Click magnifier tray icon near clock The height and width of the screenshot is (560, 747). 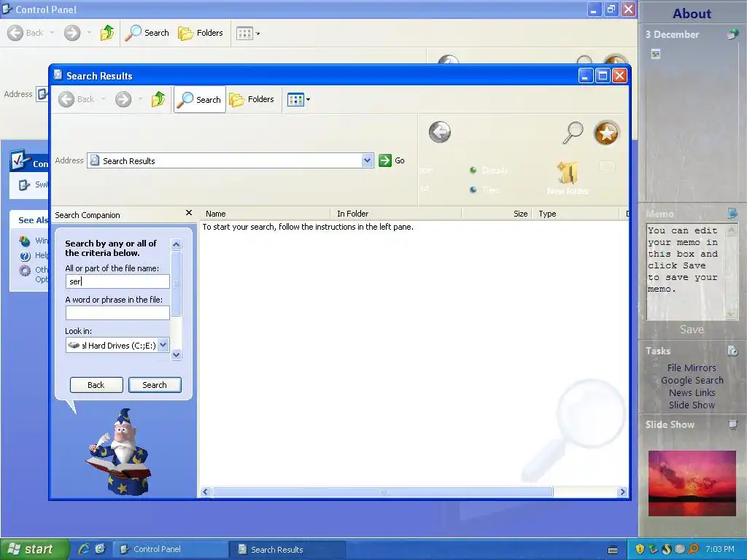click(693, 549)
